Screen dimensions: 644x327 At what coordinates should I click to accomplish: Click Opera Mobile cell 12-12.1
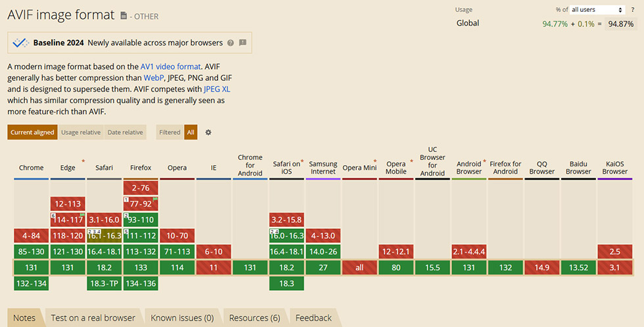pos(396,251)
